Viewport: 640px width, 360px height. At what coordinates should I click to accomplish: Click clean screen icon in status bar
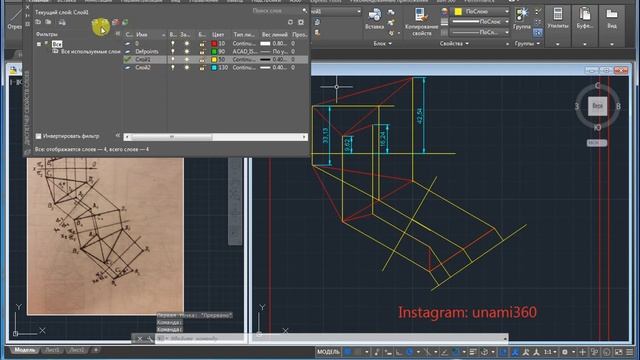click(619, 351)
